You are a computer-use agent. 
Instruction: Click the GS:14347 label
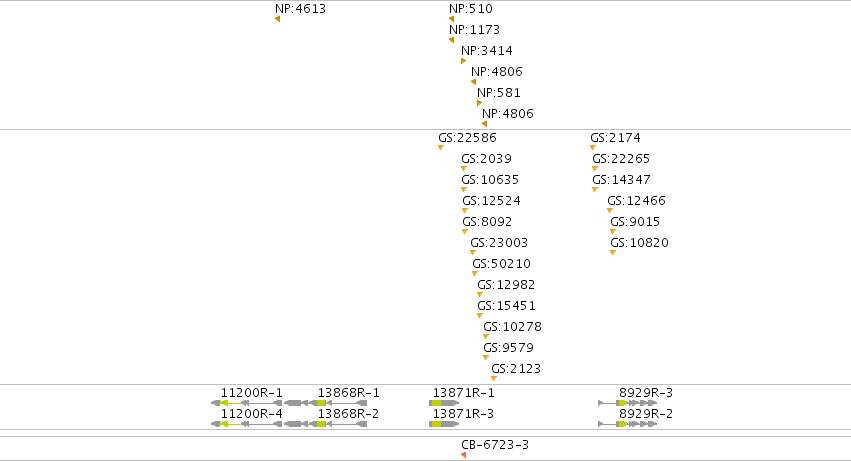pos(621,180)
